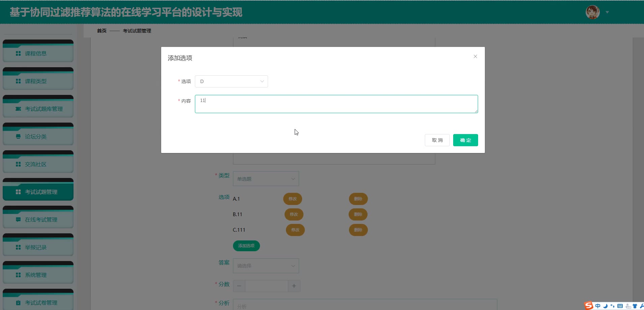
Task: Close the 添加选项 dialog with X
Action: coord(475,56)
